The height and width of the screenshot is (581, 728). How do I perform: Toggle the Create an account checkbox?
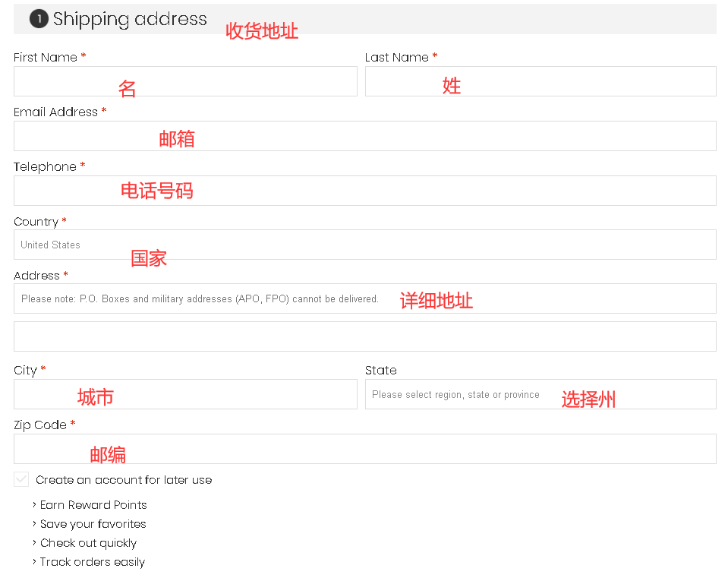point(21,479)
